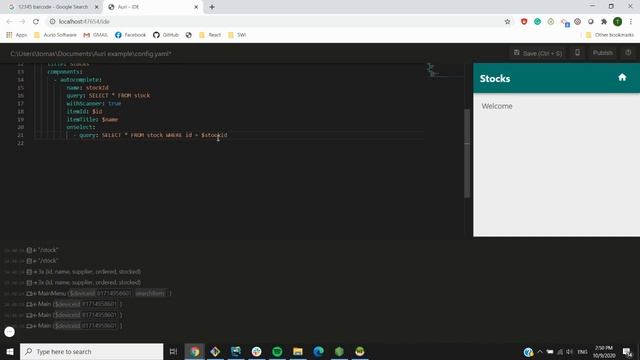Toggle the mobile device preview icon
This screenshot has width=640, height=360.
pos(577,53)
